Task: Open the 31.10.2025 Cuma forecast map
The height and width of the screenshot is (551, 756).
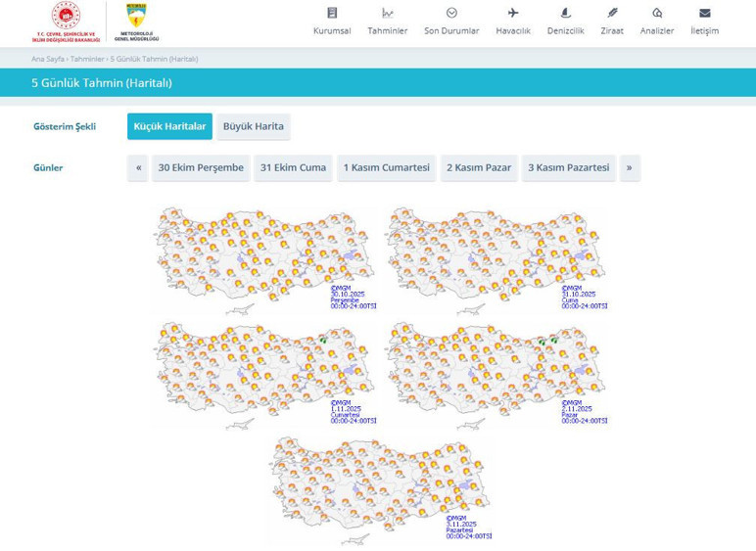Action: 495,256
